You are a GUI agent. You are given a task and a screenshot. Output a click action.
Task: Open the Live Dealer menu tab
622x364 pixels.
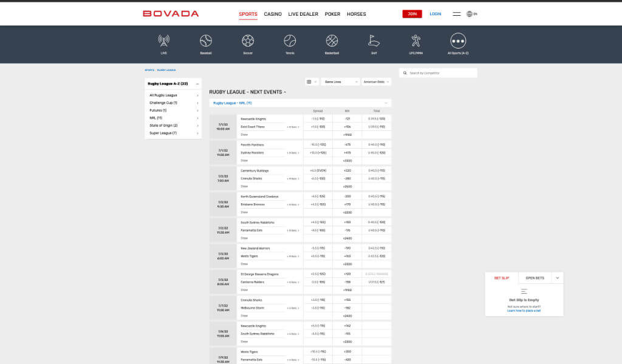pos(303,14)
